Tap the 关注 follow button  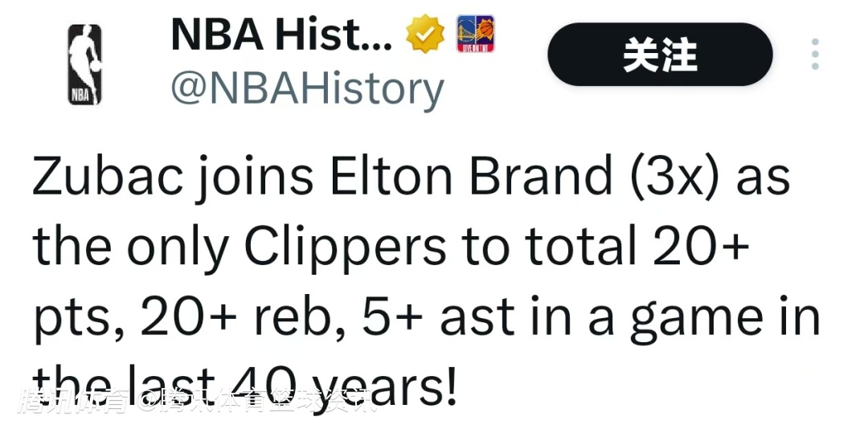click(660, 55)
